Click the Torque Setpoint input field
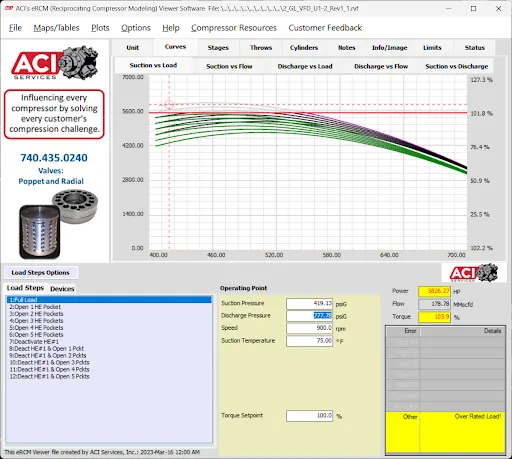This screenshot has height=459, width=512. (309, 416)
